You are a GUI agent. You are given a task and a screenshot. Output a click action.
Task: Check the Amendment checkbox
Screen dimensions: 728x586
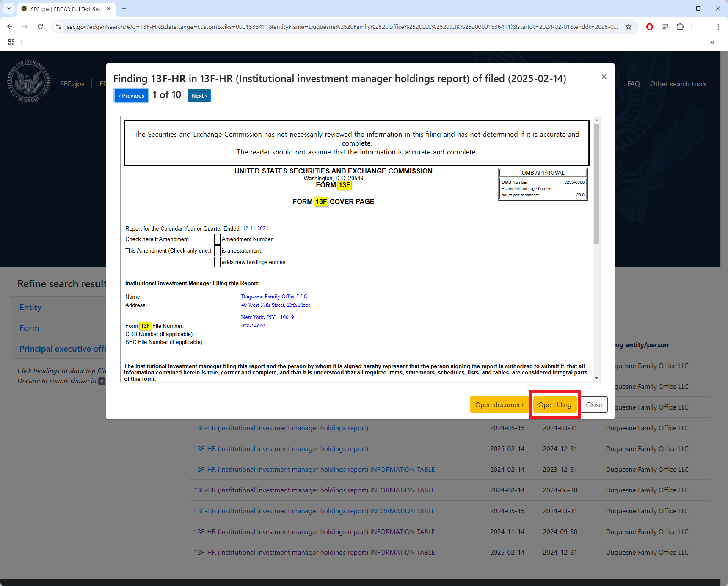[217, 239]
